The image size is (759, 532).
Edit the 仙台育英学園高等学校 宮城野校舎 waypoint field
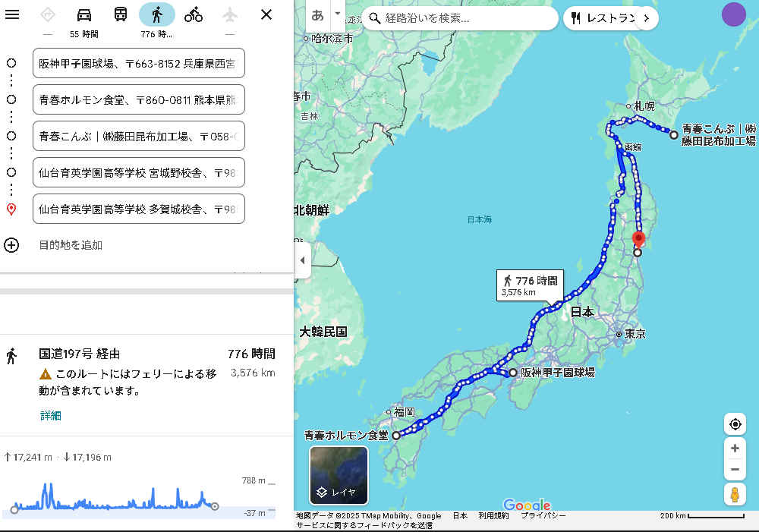click(139, 172)
